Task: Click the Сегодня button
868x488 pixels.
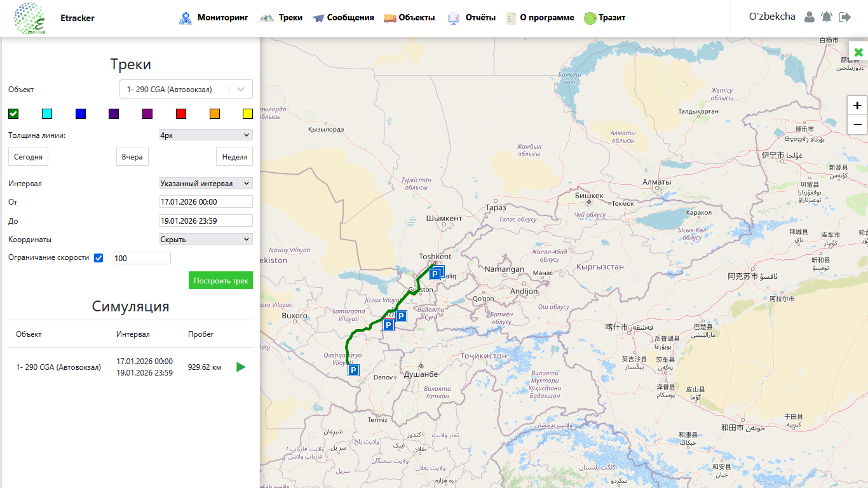Action: 29,156
